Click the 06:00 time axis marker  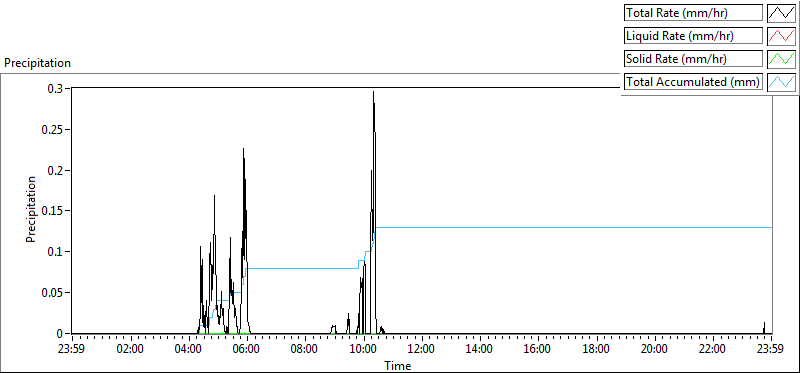click(x=247, y=350)
